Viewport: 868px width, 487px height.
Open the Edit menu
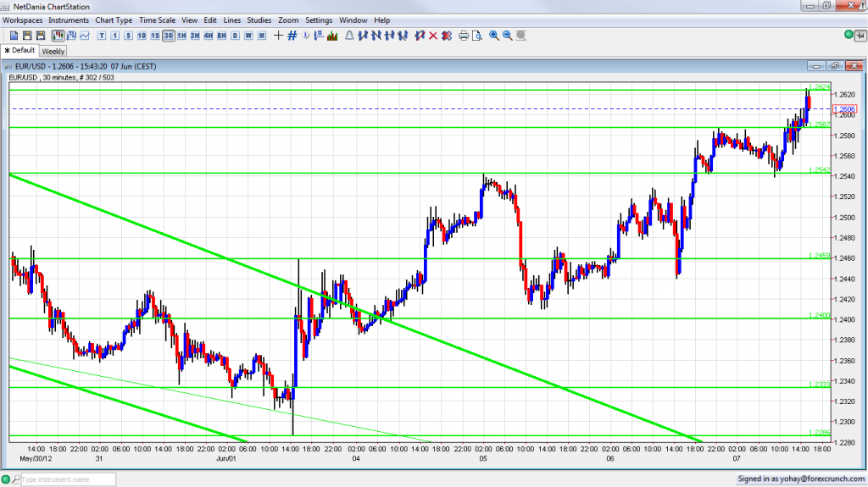tap(210, 20)
